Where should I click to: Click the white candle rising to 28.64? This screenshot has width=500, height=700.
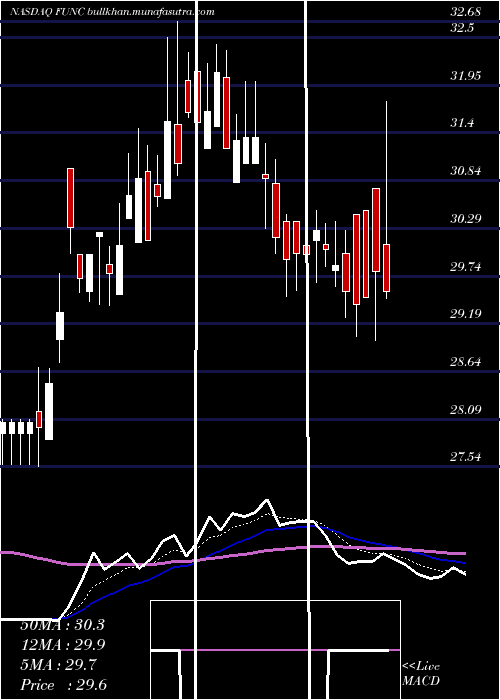(49, 411)
